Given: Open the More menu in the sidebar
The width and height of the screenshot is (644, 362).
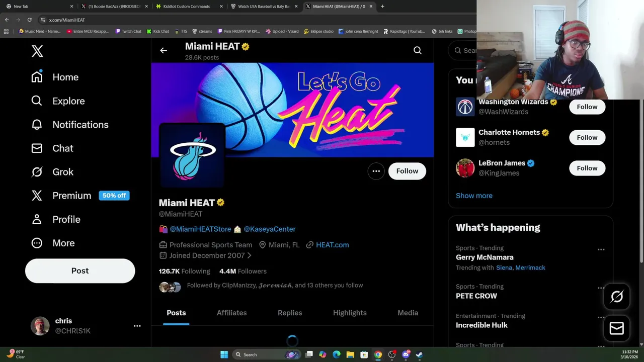Looking at the screenshot, I should tap(53, 243).
